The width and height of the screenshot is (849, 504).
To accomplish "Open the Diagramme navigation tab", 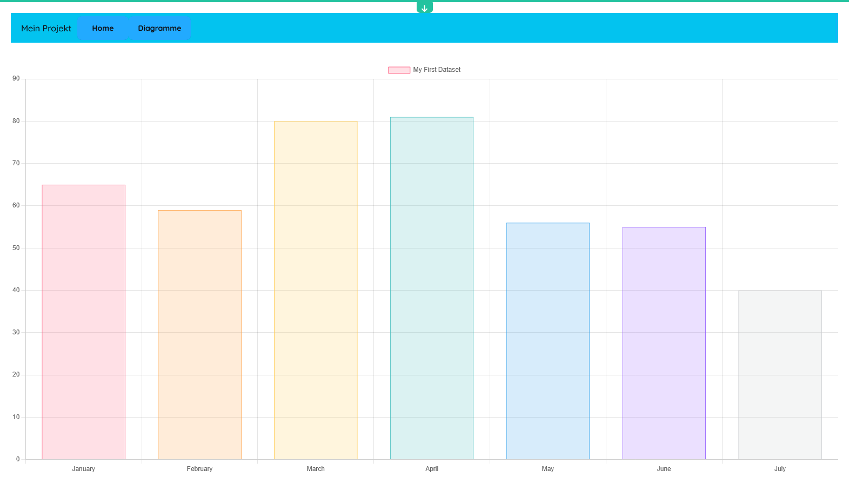I will [x=159, y=28].
